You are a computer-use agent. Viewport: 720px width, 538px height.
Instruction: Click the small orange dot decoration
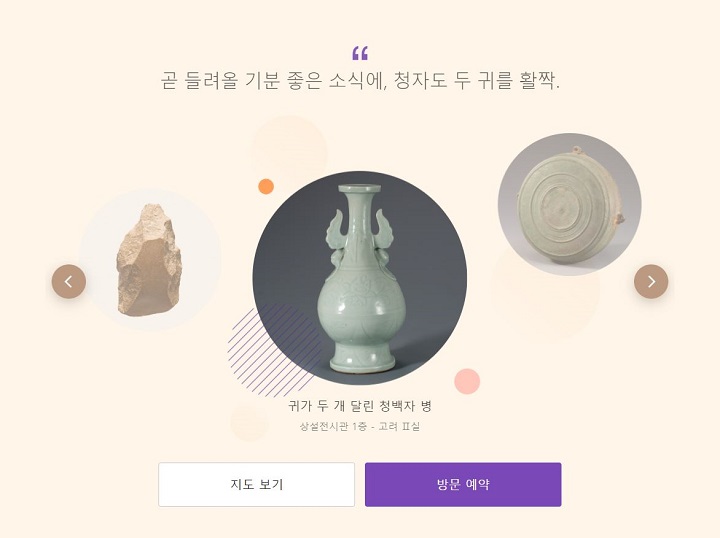[266, 187]
